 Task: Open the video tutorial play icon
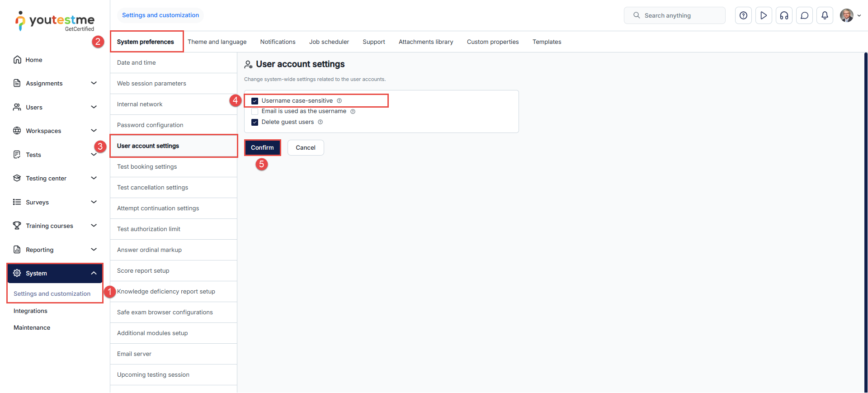764,15
